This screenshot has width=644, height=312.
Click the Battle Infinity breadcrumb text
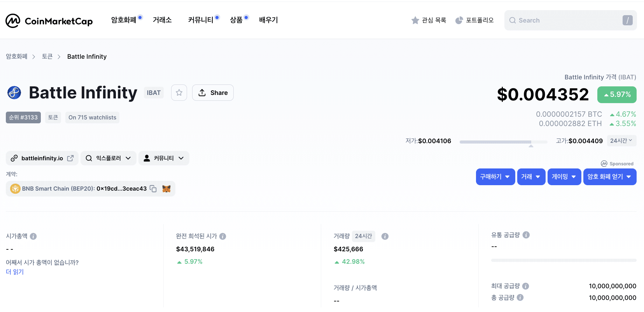(x=87, y=56)
